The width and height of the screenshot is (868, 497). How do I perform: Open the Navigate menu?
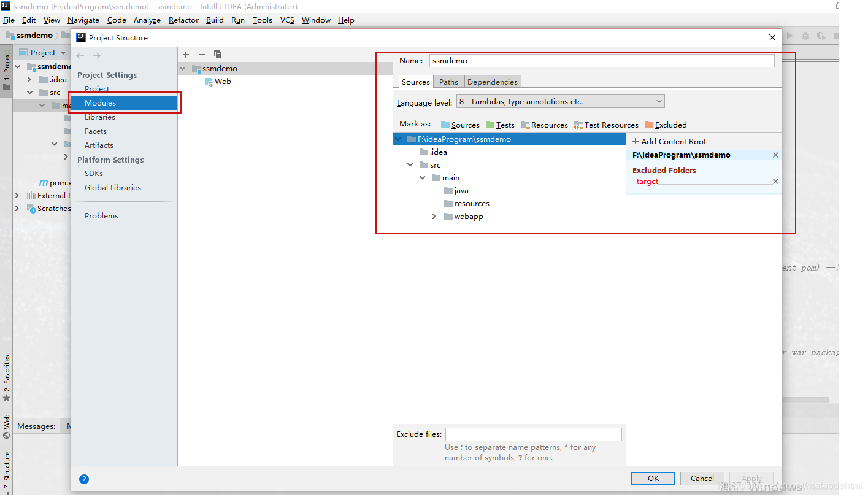pos(83,20)
